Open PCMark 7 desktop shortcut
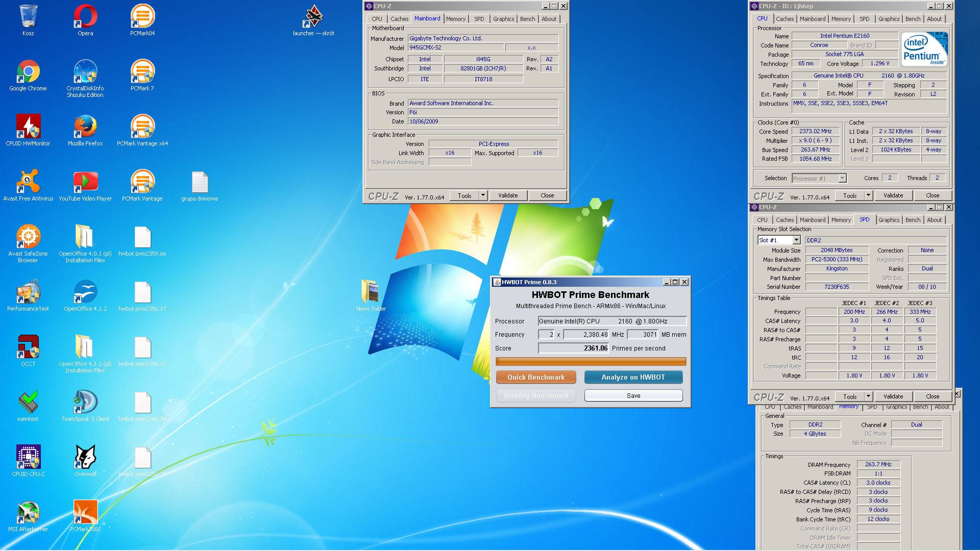Image resolution: width=980 pixels, height=551 pixels. (x=142, y=76)
